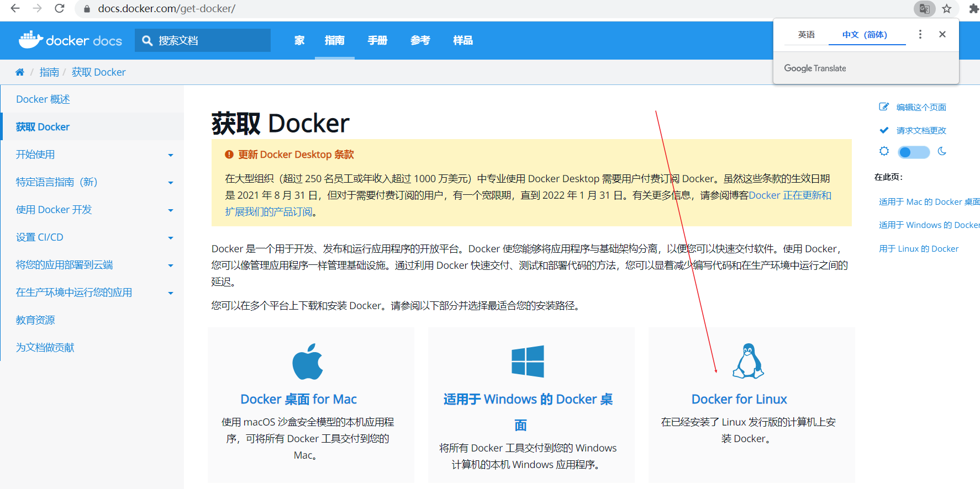Image resolution: width=980 pixels, height=489 pixels.
Task: Click the lock icon in the address bar
Action: (87, 9)
